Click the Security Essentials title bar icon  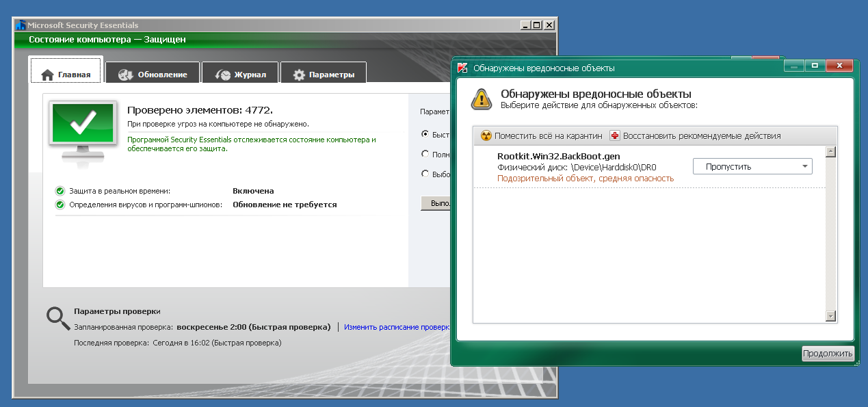click(21, 25)
